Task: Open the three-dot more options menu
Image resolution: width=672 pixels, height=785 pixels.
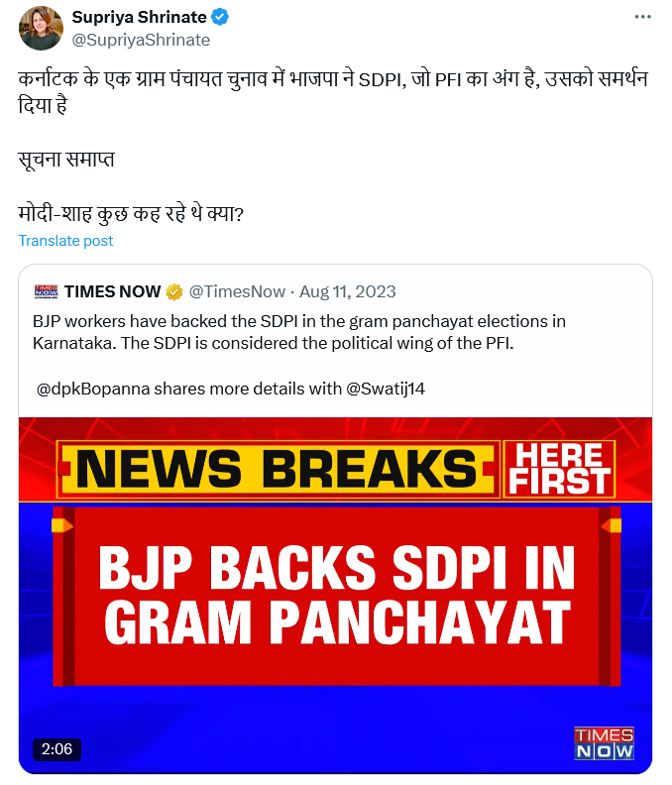Action: [x=642, y=17]
